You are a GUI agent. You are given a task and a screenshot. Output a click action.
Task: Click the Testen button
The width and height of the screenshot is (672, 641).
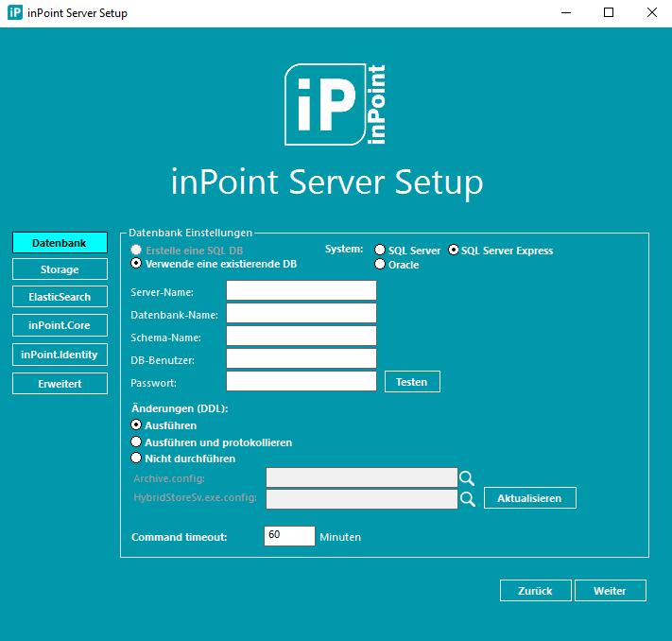412,382
